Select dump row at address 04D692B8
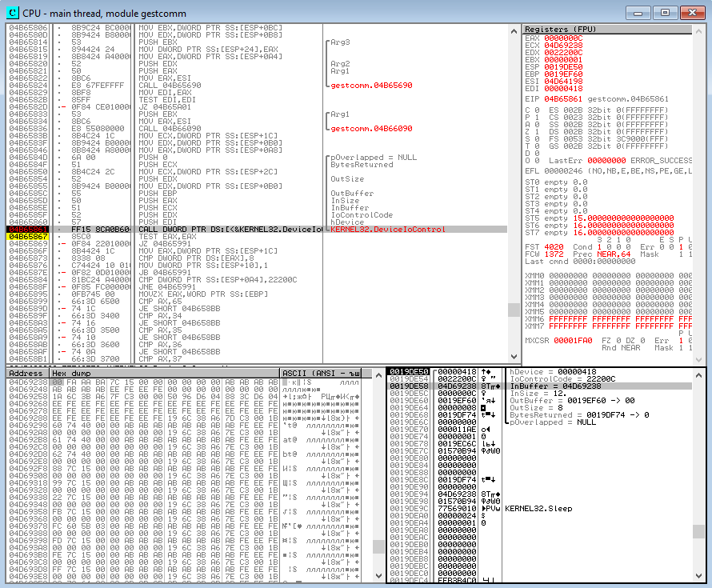Screen dimensions: 712x588 pyautogui.click(x=184, y=440)
